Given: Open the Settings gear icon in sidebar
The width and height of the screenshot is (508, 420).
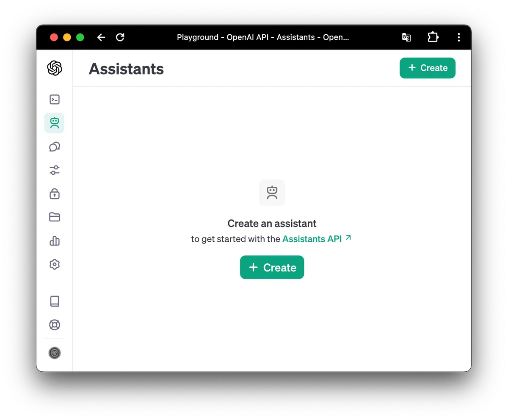Looking at the screenshot, I should pyautogui.click(x=55, y=264).
